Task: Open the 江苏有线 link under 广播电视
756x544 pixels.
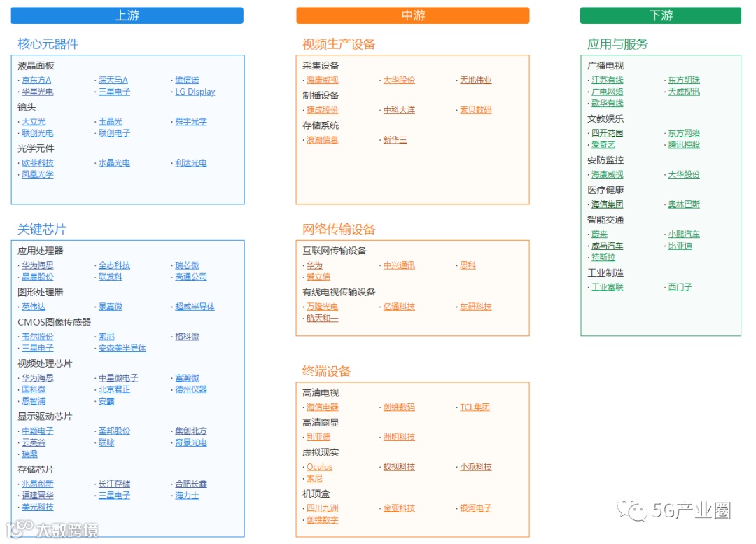Action: tap(607, 80)
